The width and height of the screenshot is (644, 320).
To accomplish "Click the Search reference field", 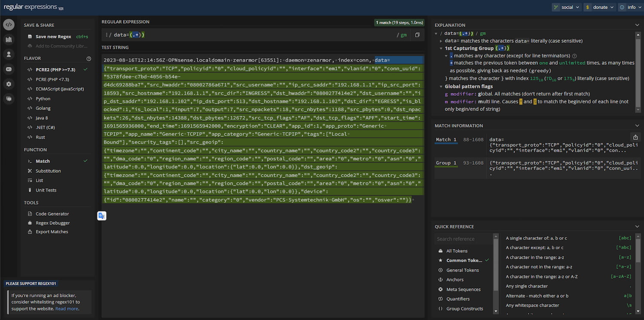I will coord(463,239).
